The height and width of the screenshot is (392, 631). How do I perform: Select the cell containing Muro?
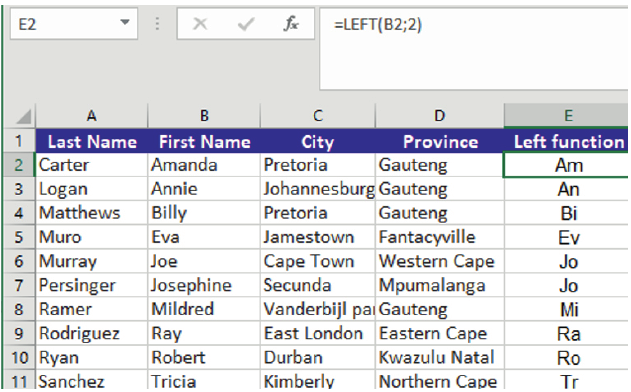(92, 237)
